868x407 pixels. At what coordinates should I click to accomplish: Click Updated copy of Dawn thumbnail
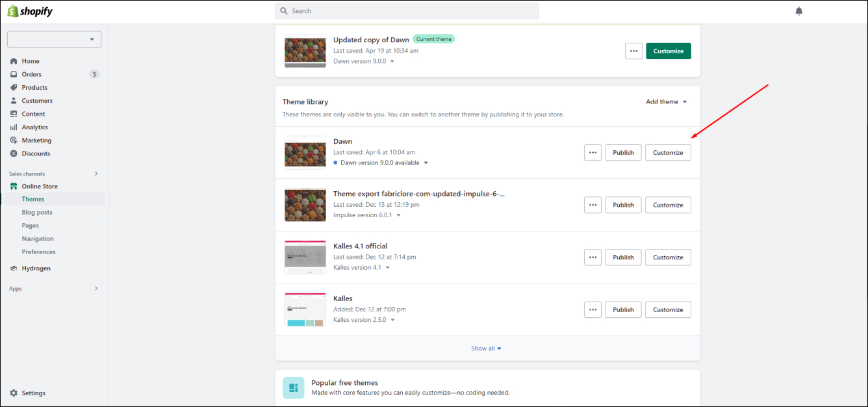pos(305,51)
